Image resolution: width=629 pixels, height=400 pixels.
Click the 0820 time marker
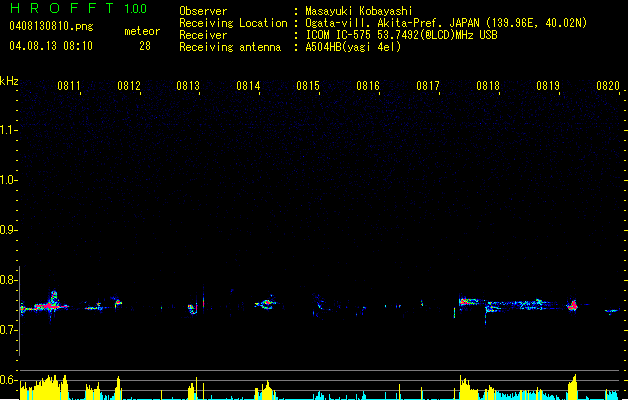(608, 86)
